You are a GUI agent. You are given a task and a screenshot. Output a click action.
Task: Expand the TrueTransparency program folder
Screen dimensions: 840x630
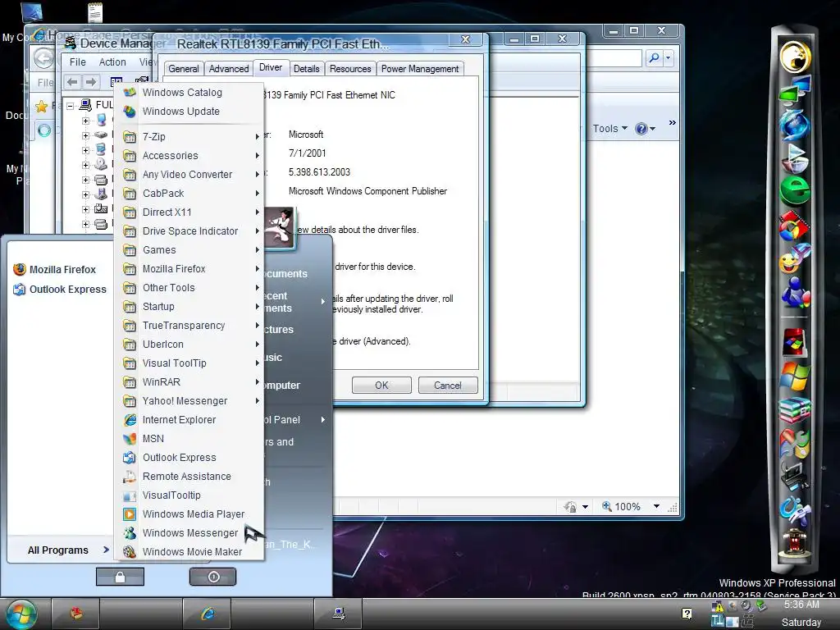(x=190, y=325)
